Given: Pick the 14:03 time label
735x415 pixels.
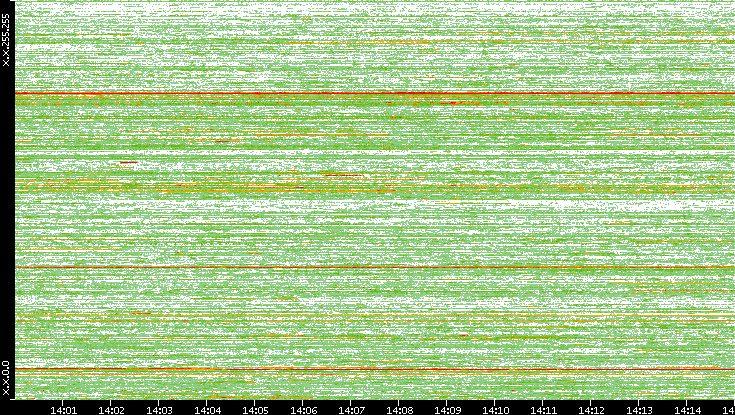Looking at the screenshot, I should (159, 410).
